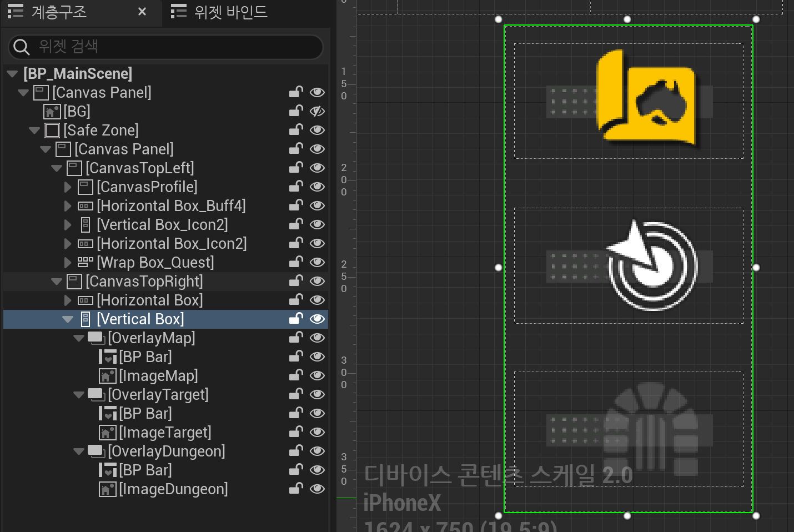The image size is (794, 532).
Task: Click the OverlayTarget overlay icon
Action: tap(97, 394)
